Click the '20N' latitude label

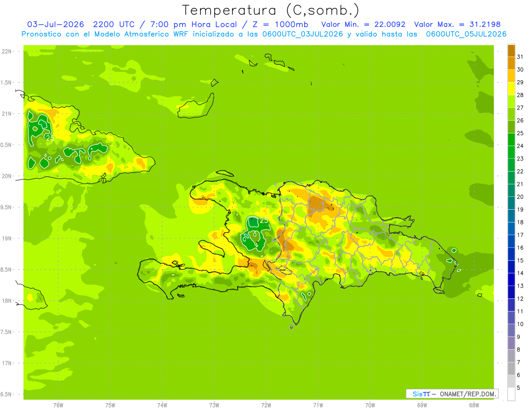pyautogui.click(x=6, y=176)
